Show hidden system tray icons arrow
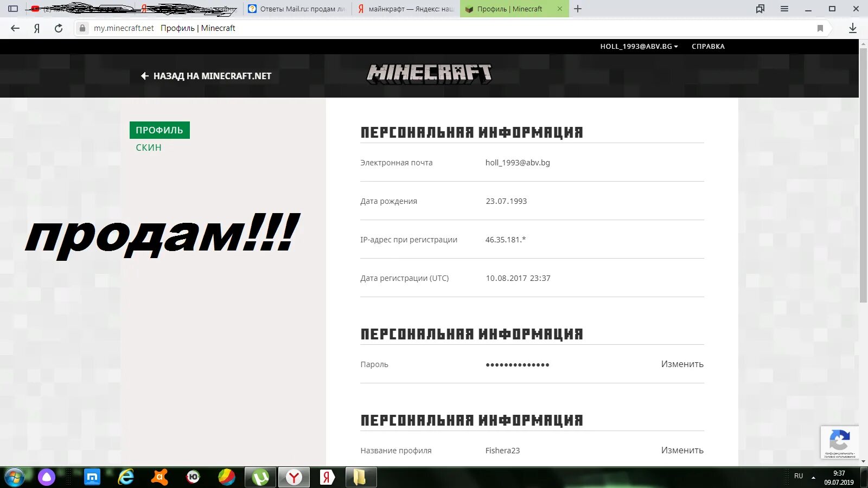Image resolution: width=868 pixels, height=488 pixels. 813,477
